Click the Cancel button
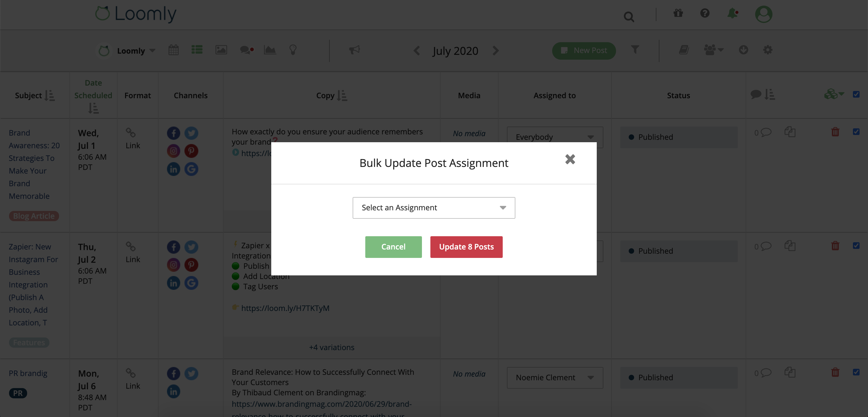Image resolution: width=868 pixels, height=417 pixels. (394, 247)
